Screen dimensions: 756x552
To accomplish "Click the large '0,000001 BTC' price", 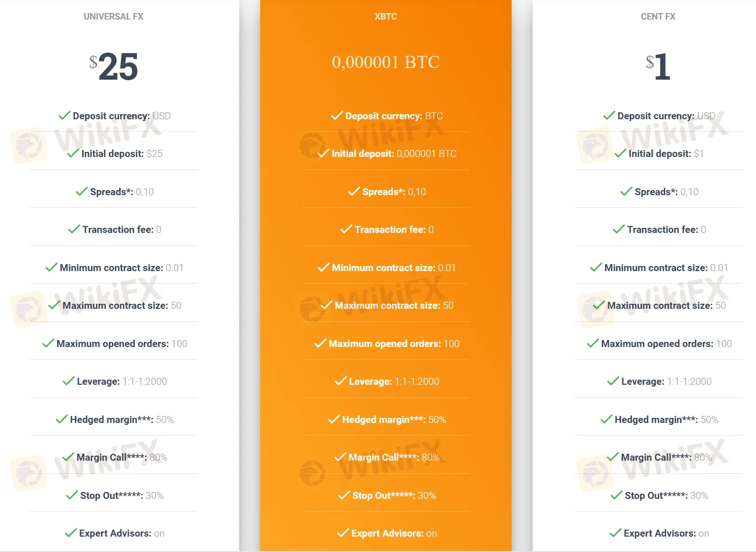I will [386, 62].
